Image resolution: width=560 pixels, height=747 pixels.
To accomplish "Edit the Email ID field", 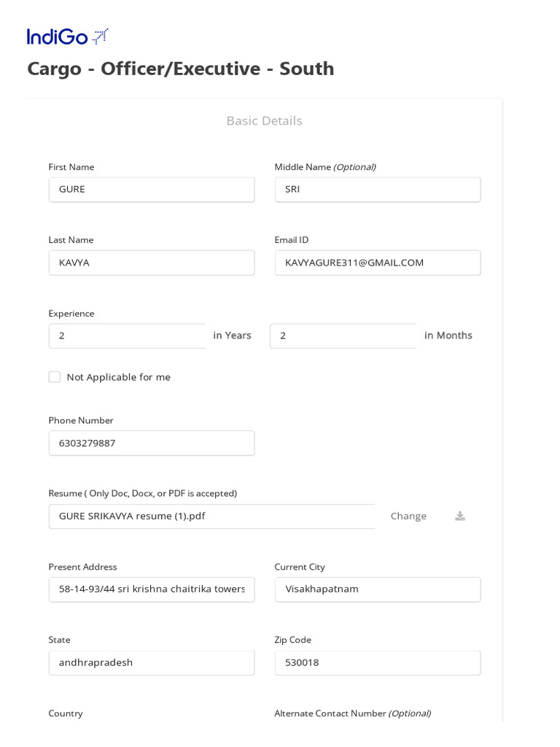I will tap(378, 263).
